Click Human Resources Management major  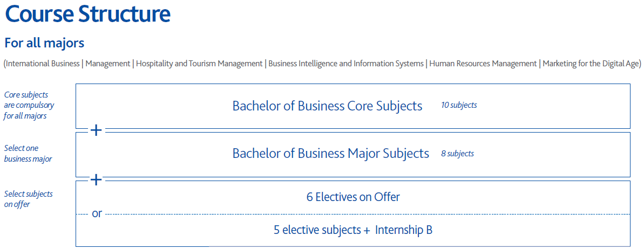[483, 64]
